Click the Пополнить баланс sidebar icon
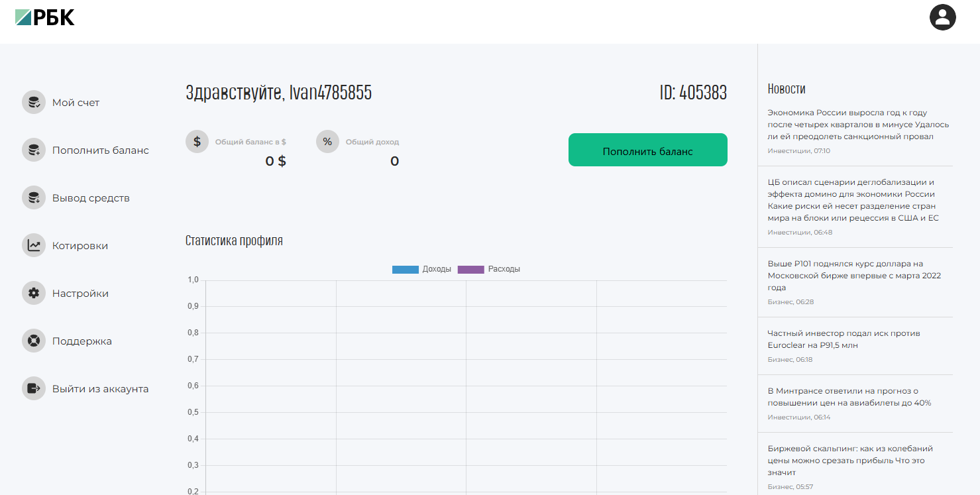 (x=34, y=150)
